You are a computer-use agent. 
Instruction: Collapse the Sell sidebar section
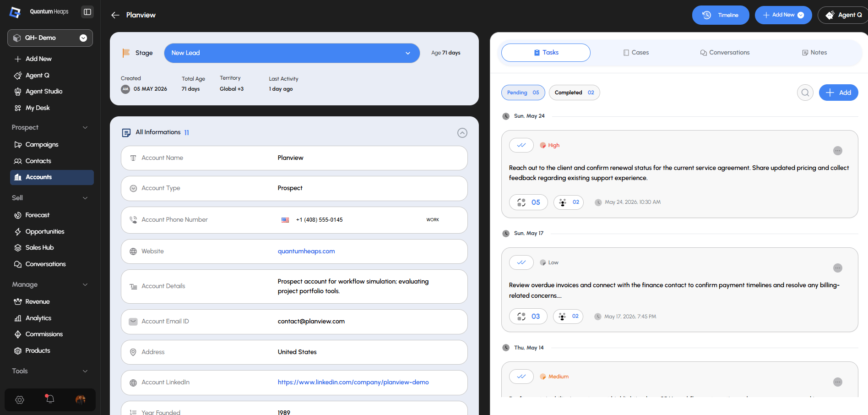(x=85, y=198)
